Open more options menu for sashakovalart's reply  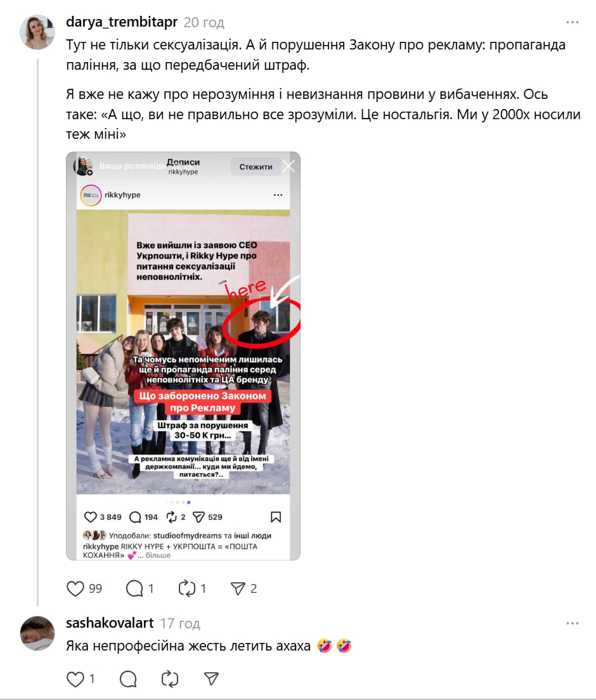tap(573, 623)
